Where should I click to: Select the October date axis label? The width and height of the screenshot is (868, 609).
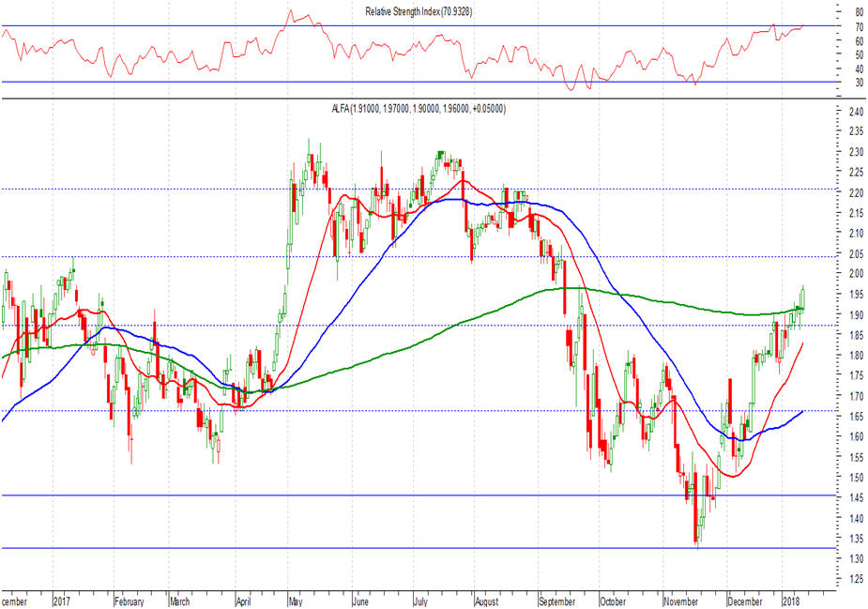point(614,601)
